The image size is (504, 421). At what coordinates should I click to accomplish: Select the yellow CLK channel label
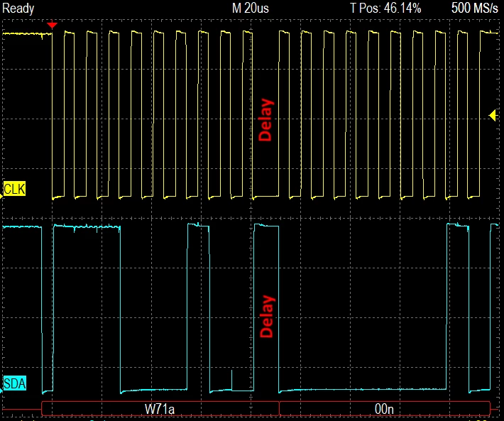point(14,189)
